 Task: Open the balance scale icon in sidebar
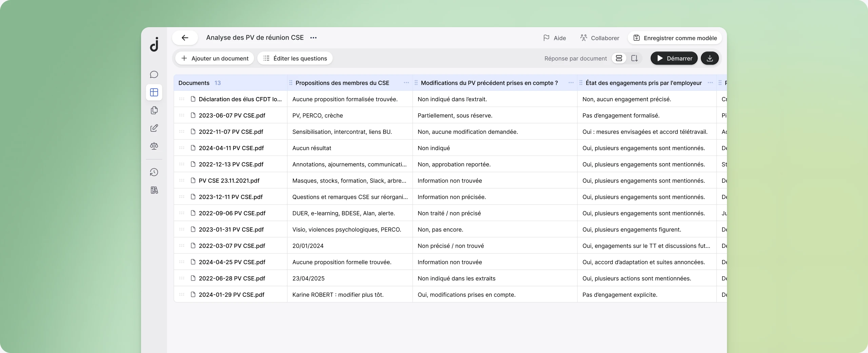(x=154, y=146)
